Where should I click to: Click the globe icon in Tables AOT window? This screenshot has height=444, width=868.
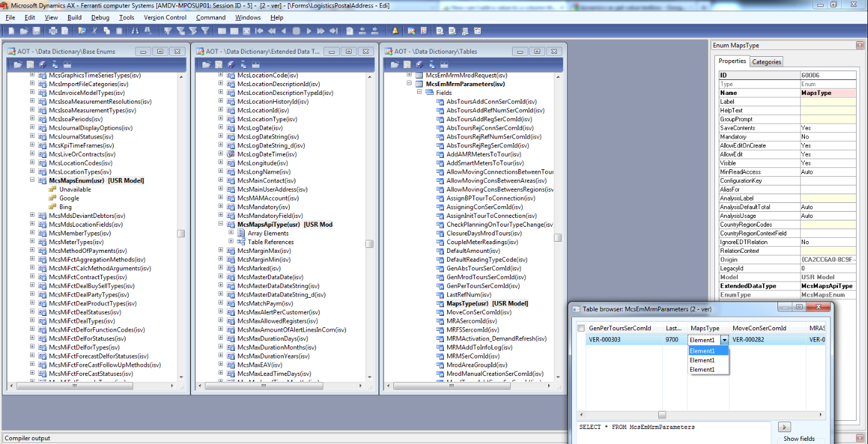point(420,64)
